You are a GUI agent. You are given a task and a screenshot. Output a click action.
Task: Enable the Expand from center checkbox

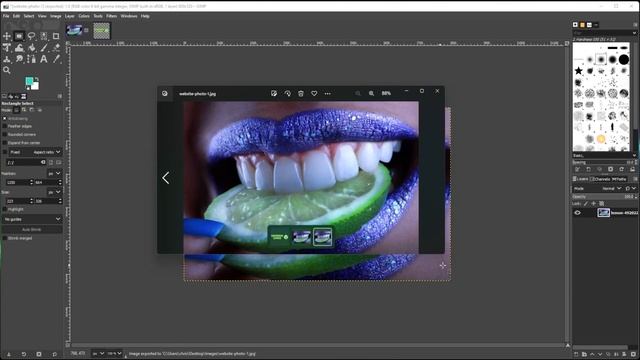[x=5, y=143]
